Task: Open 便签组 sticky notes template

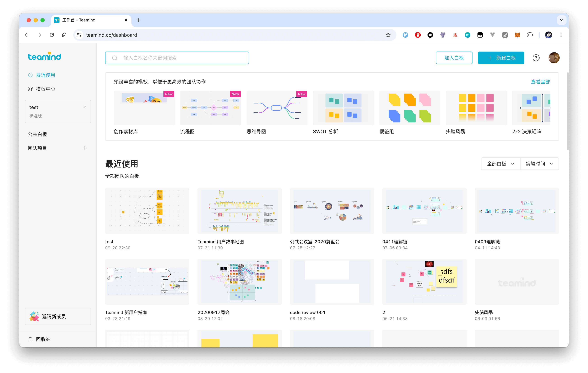Action: coord(410,108)
